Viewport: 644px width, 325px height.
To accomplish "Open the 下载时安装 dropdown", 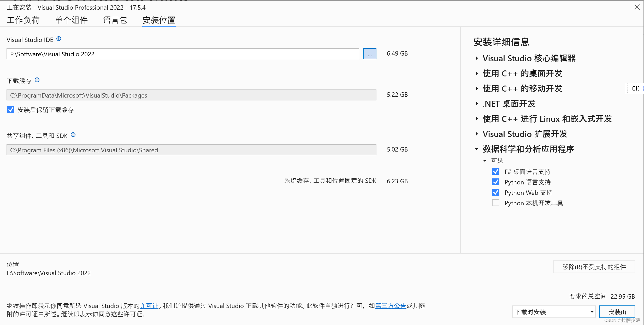I will tap(553, 312).
